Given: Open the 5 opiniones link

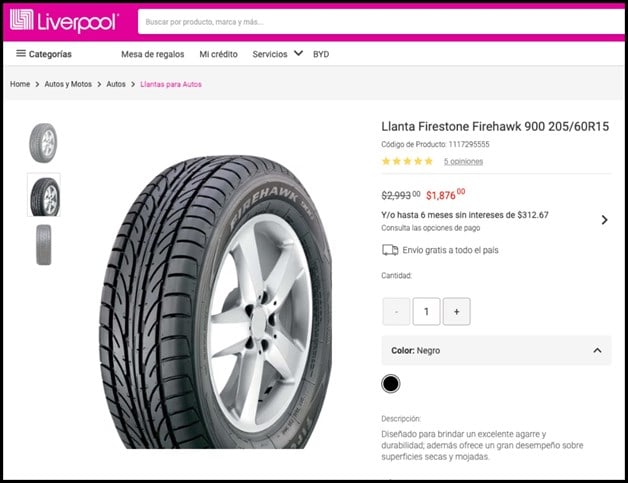Looking at the screenshot, I should 463,161.
